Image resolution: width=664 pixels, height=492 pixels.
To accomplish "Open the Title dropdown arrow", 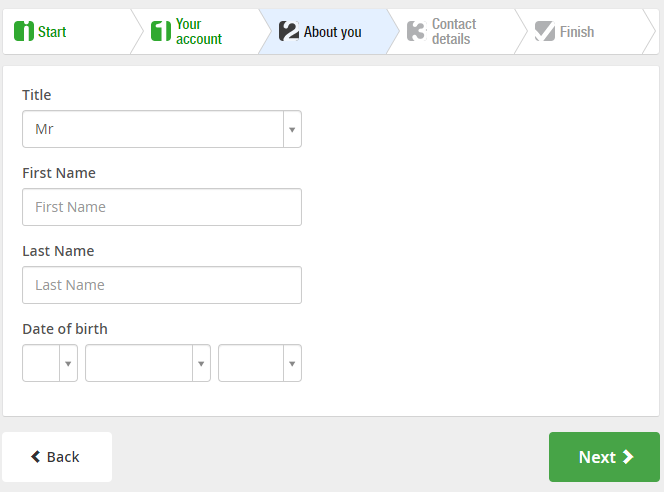I will [x=292, y=129].
